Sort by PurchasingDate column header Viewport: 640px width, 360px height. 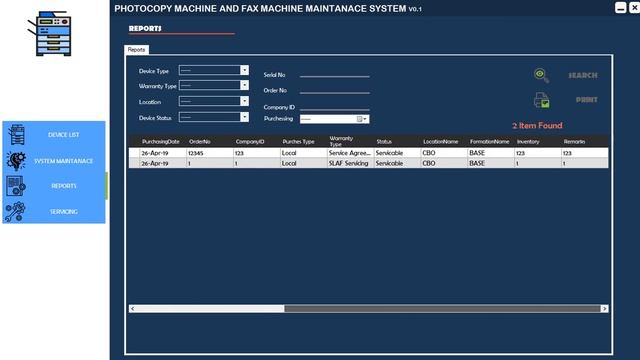pos(160,142)
